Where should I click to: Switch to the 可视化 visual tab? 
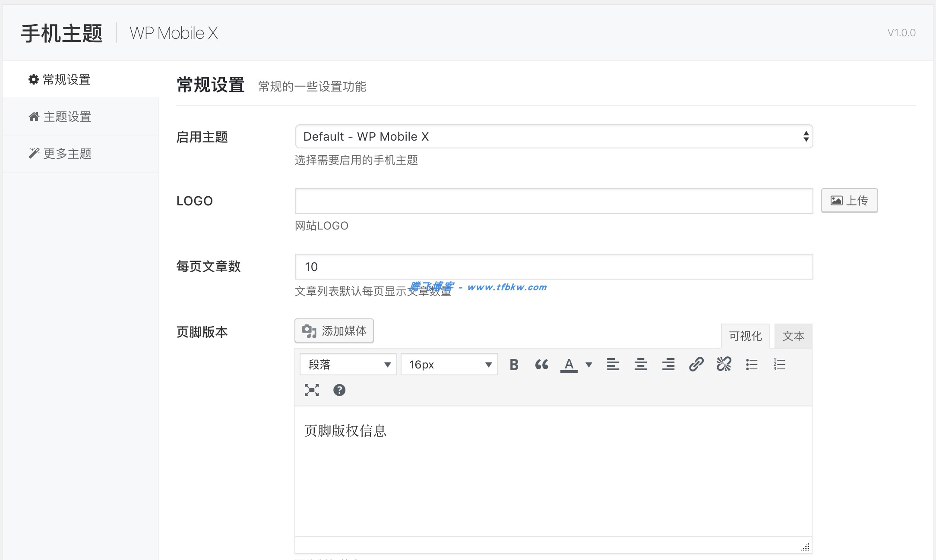pyautogui.click(x=746, y=336)
